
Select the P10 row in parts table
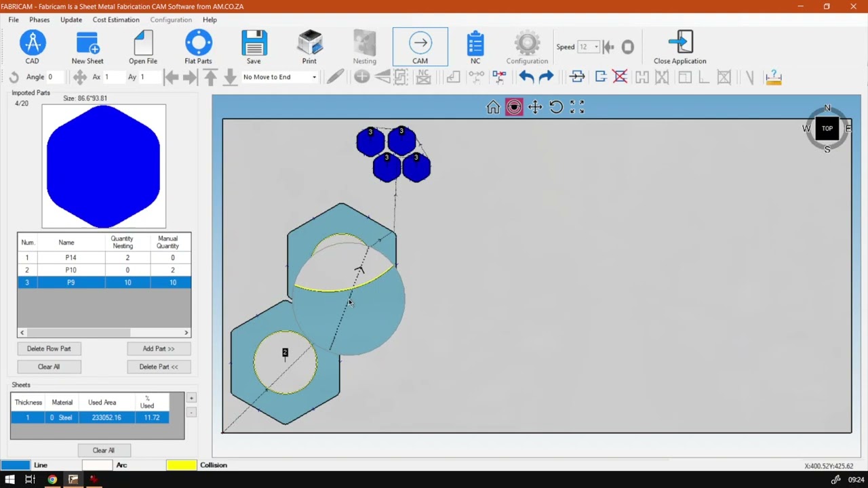point(104,270)
